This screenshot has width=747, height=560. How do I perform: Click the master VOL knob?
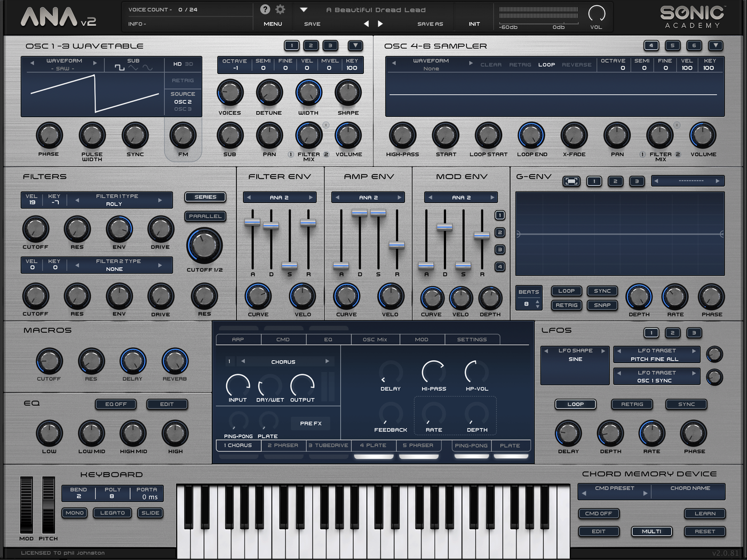(597, 13)
